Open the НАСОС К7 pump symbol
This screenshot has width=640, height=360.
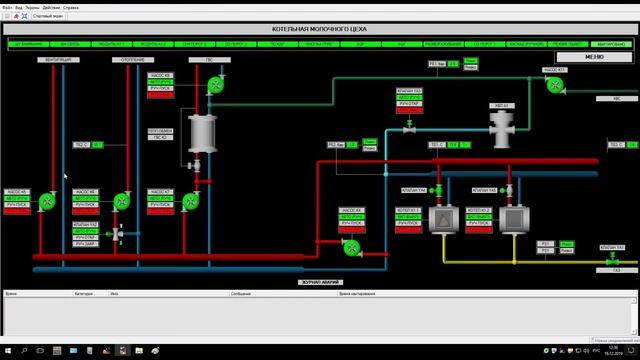pyautogui.click(x=191, y=201)
